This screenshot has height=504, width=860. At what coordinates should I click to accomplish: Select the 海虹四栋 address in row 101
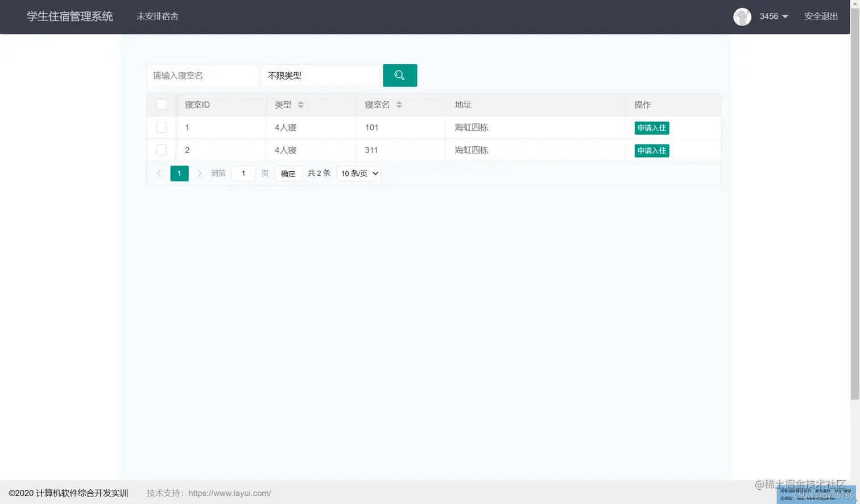(472, 127)
